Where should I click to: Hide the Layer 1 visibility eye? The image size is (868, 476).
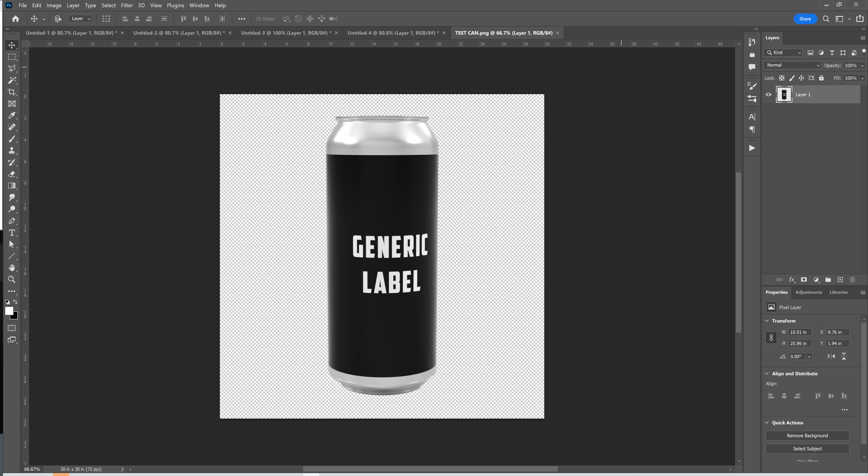pos(768,95)
